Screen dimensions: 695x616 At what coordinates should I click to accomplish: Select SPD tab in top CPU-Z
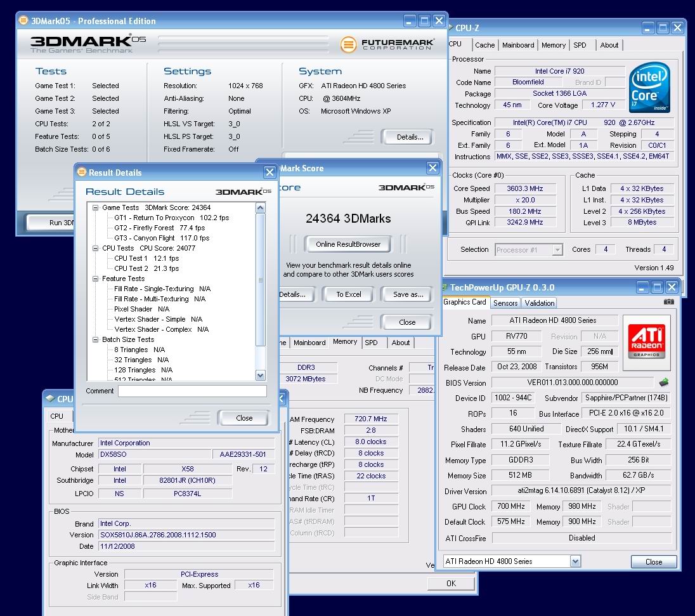coord(580,45)
